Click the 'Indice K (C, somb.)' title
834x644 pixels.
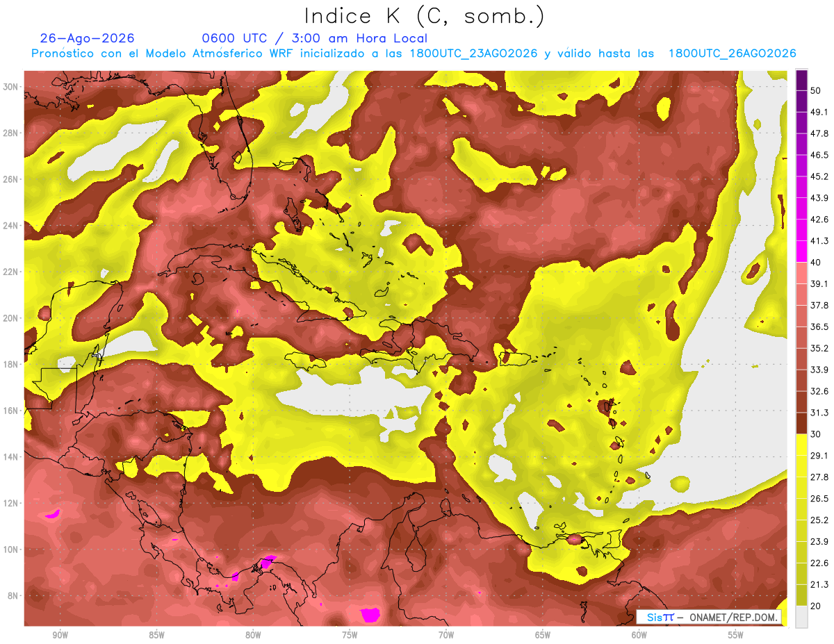coord(424,17)
